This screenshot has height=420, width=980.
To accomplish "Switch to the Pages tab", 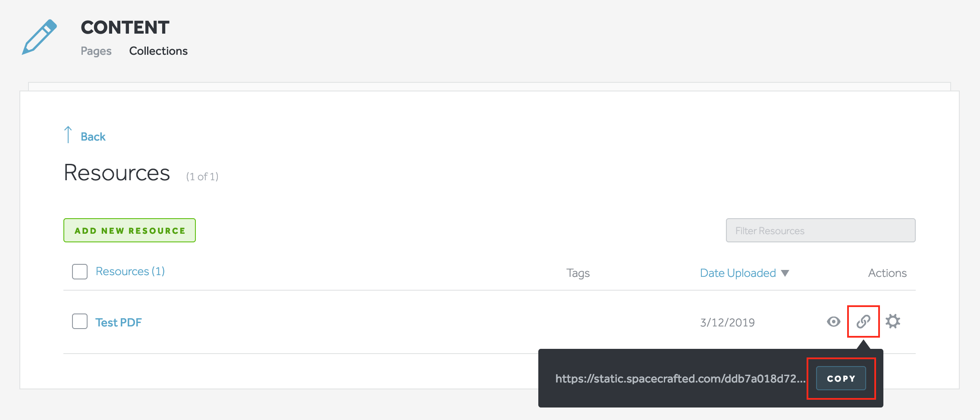I will click(96, 51).
